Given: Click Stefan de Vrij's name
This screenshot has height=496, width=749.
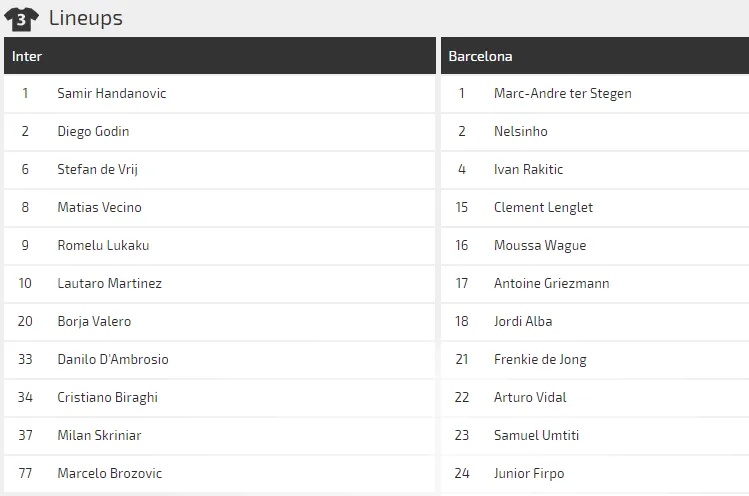Looking at the screenshot, I should (97, 169).
